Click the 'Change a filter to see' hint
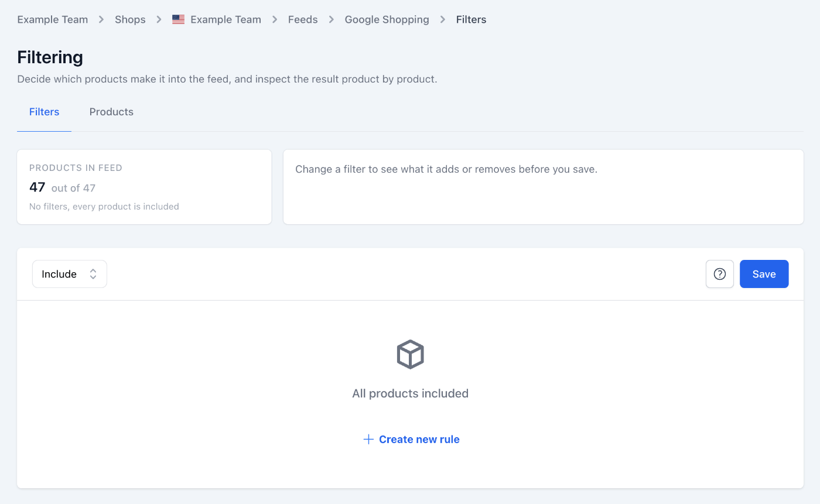Screen dimensions: 820x504 446,169
